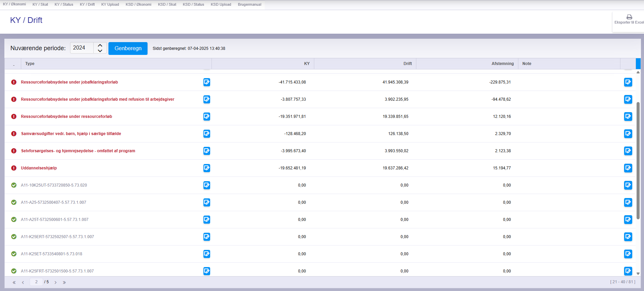Go to the KSD Upload tab
644x291 pixels.
pos(221,4)
